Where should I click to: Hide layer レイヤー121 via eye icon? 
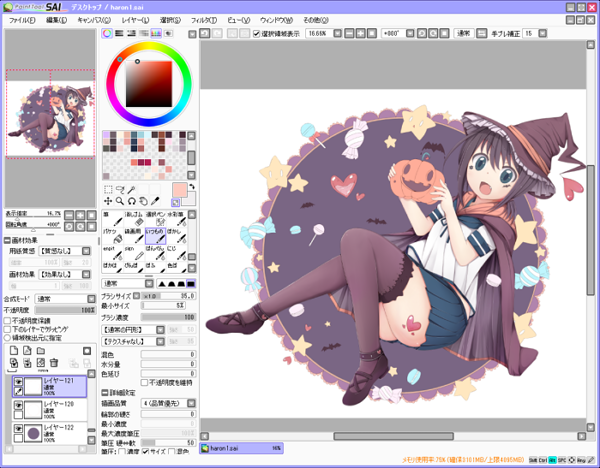coord(18,382)
